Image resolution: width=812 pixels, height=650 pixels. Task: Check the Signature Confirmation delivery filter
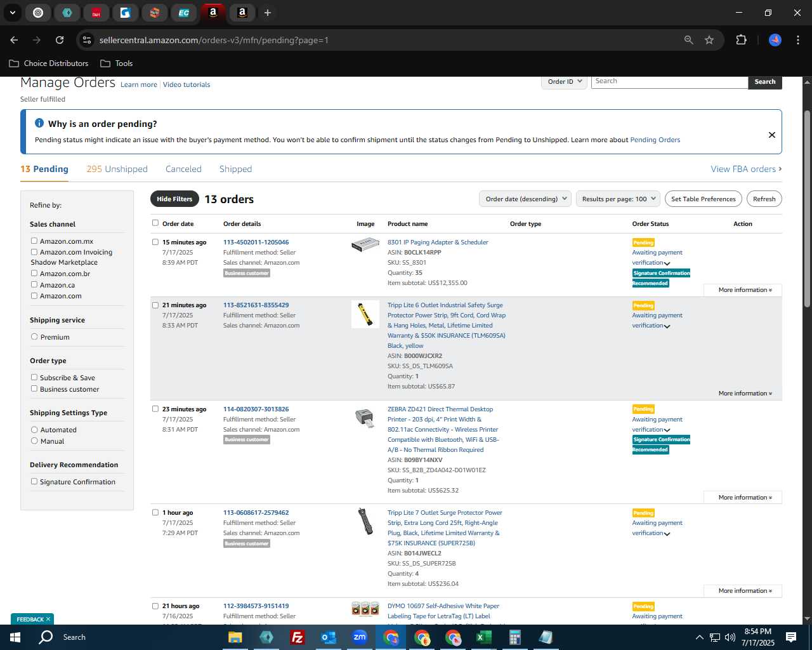[34, 481]
